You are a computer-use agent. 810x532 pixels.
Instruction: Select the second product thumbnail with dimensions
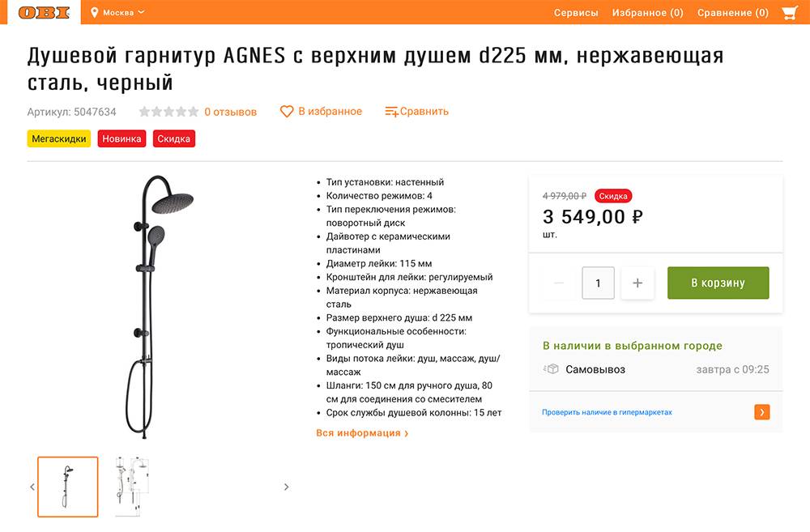132,487
